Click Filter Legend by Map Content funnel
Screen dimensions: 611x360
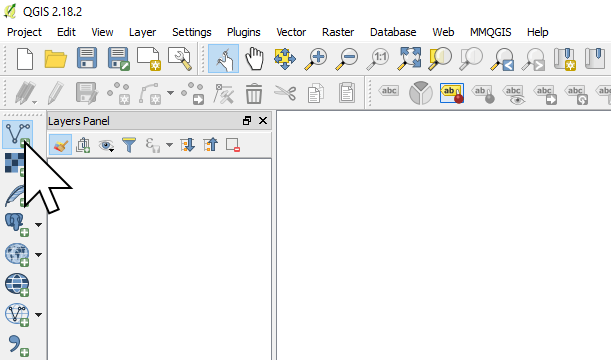pyautogui.click(x=129, y=145)
